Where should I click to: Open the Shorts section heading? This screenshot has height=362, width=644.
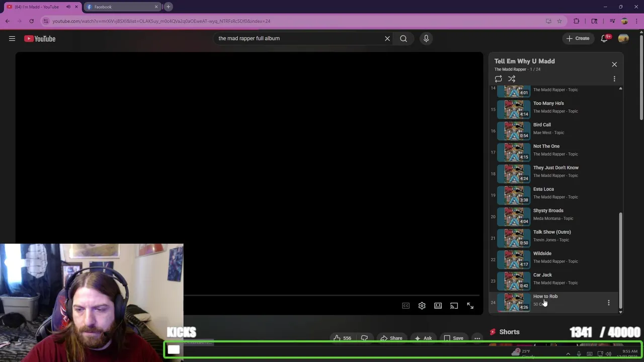tap(509, 332)
